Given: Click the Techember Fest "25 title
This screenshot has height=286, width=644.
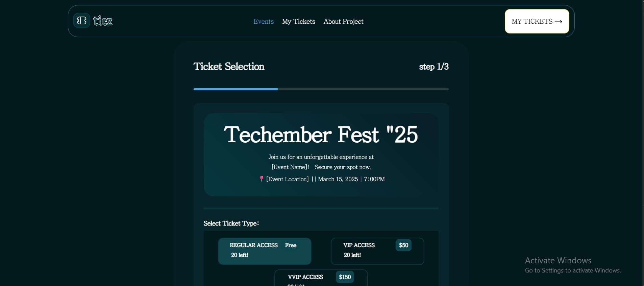Looking at the screenshot, I should coord(321,135).
